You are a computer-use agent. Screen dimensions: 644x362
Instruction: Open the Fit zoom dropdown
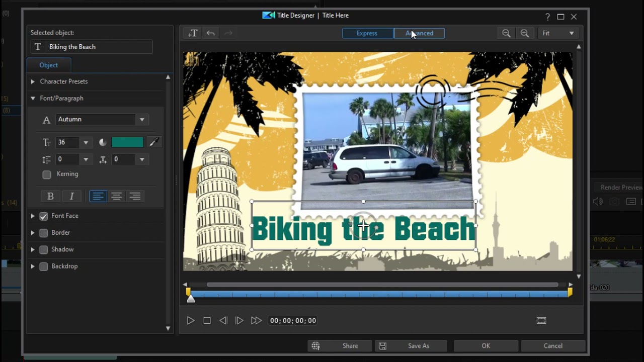(558, 33)
